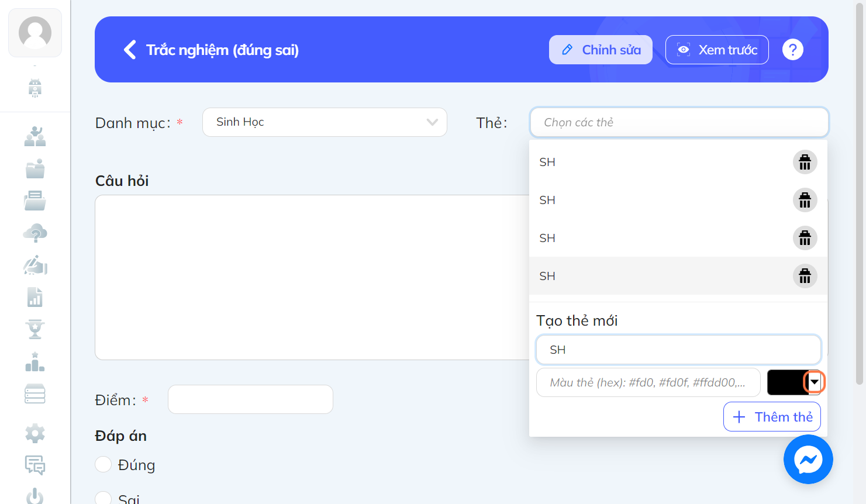Viewport: 866px width, 504px height.
Task: Open the trophy cup sidebar icon
Action: (x=35, y=329)
